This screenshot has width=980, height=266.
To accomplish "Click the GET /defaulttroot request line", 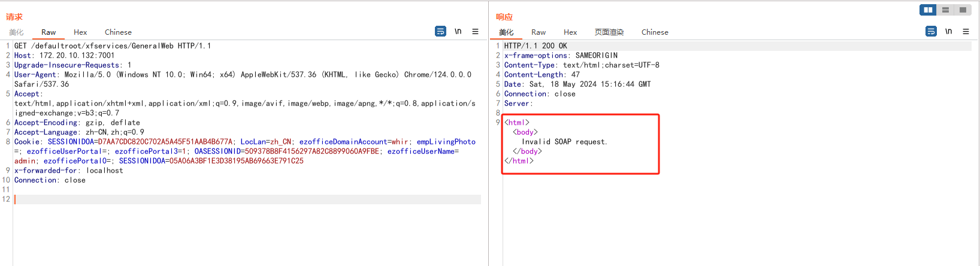I will 113,46.
